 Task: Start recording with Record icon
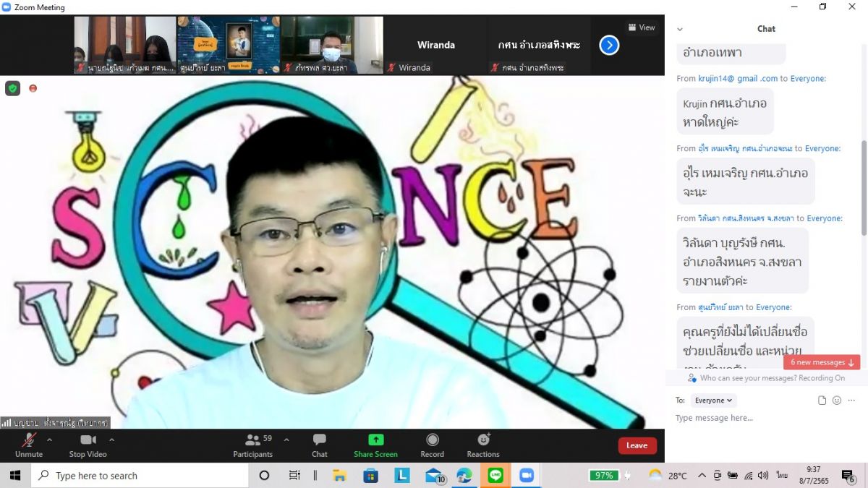coord(432,440)
